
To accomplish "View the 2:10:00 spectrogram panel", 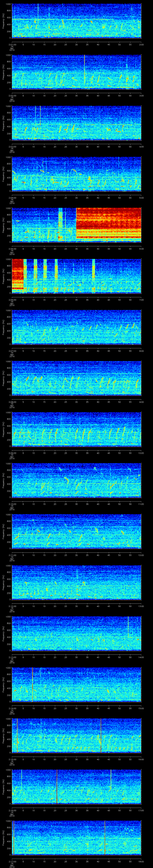I will tap(77, 480).
